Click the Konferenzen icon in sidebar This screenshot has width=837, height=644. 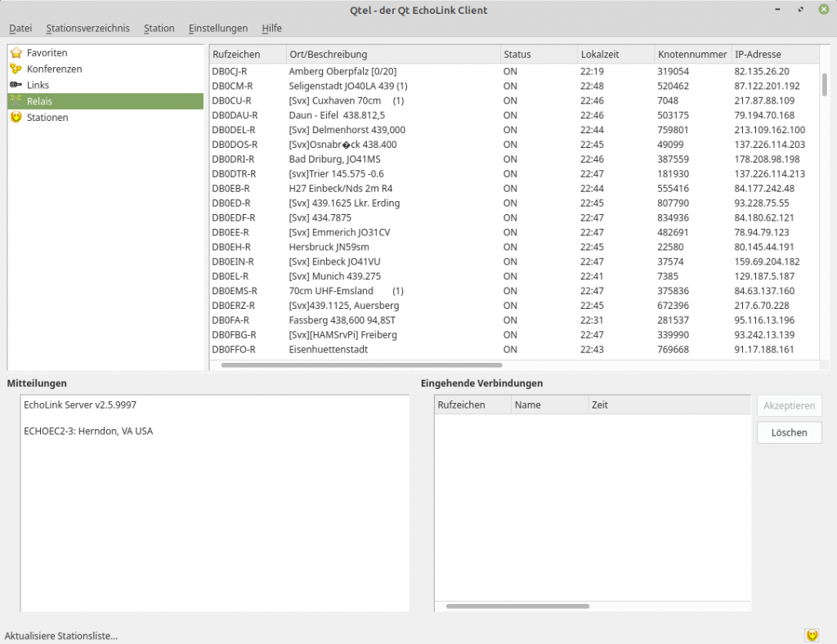click(16, 69)
